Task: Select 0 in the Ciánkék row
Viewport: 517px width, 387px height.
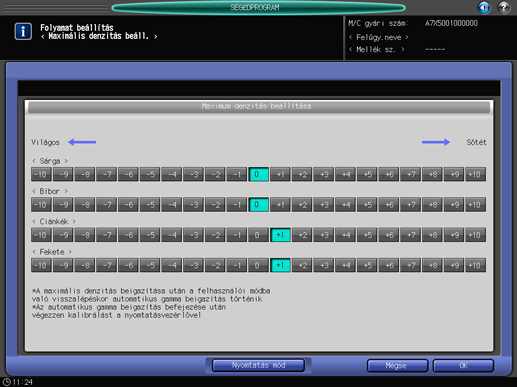Action: pyautogui.click(x=258, y=235)
